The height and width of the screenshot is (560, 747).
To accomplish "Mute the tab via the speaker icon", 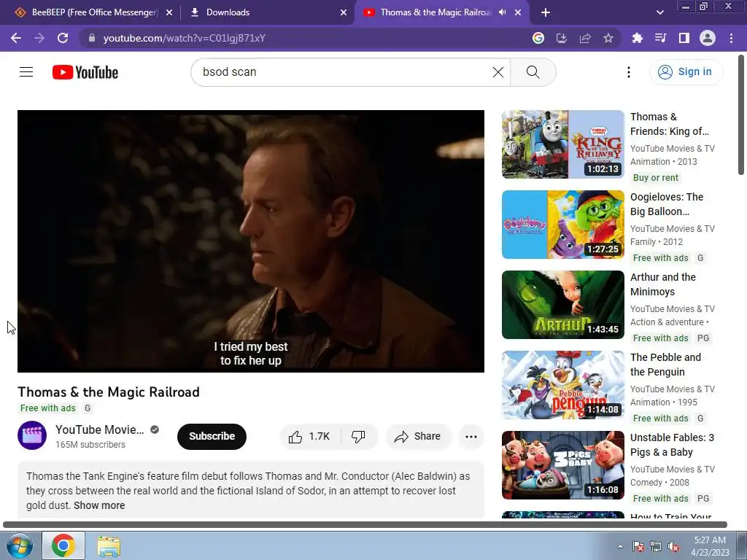I will 502,12.
